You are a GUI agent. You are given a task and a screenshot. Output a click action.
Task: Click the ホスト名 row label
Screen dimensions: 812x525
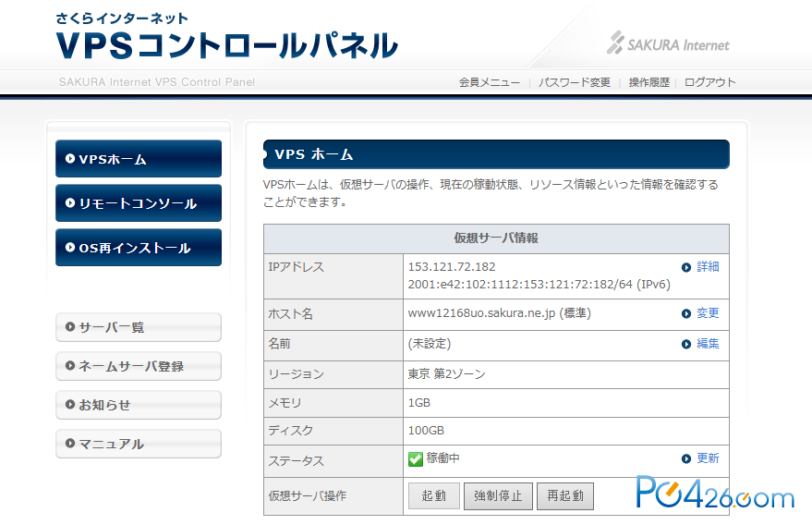(290, 314)
